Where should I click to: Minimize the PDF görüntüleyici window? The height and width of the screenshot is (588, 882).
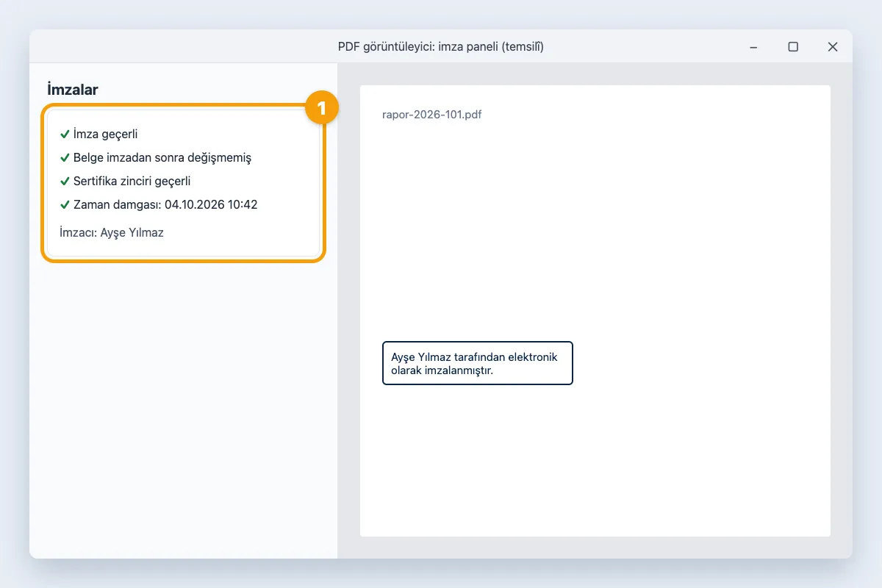click(753, 47)
